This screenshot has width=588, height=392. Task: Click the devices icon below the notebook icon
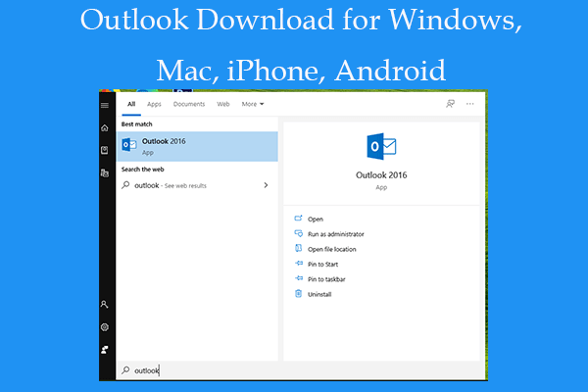click(x=105, y=172)
